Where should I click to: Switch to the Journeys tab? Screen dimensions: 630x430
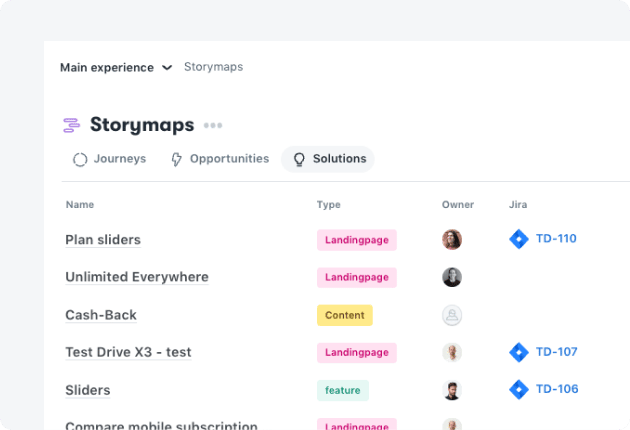coord(109,159)
